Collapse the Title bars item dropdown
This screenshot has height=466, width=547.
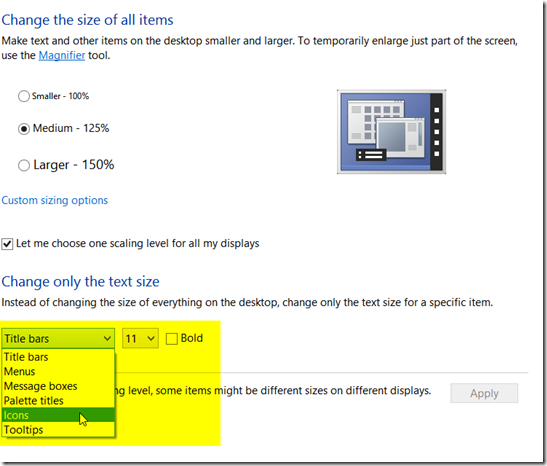(58, 338)
